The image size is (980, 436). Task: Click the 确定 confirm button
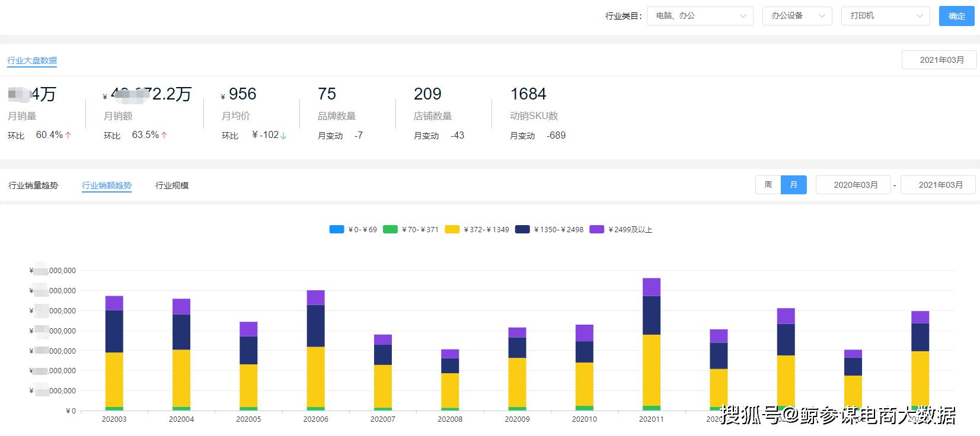point(957,16)
